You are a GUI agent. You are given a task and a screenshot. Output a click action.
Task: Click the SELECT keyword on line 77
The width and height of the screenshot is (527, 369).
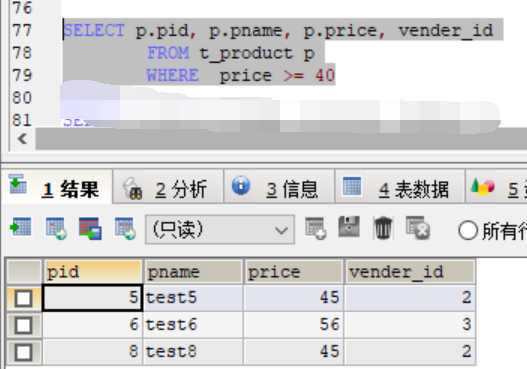point(94,30)
